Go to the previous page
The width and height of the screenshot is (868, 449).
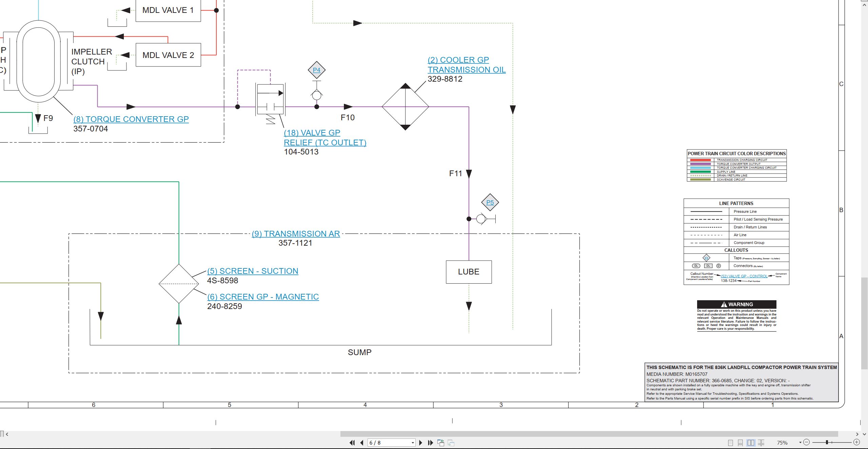point(362,443)
